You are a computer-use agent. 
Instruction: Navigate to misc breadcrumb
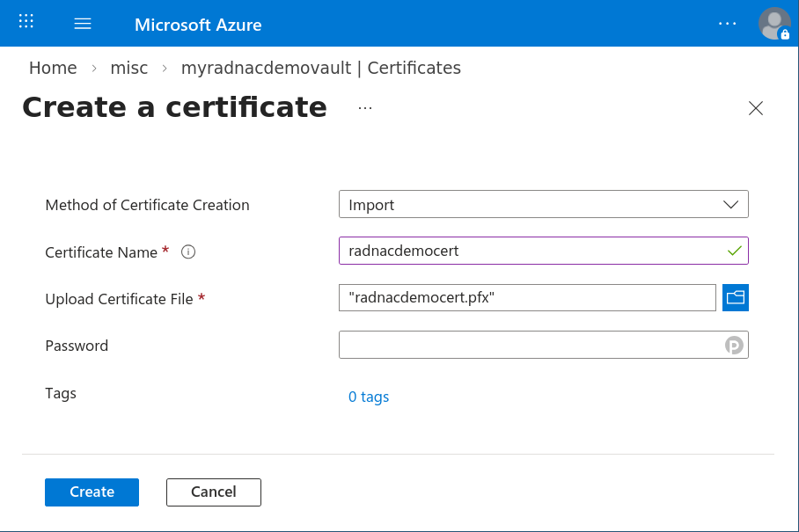[x=129, y=68]
